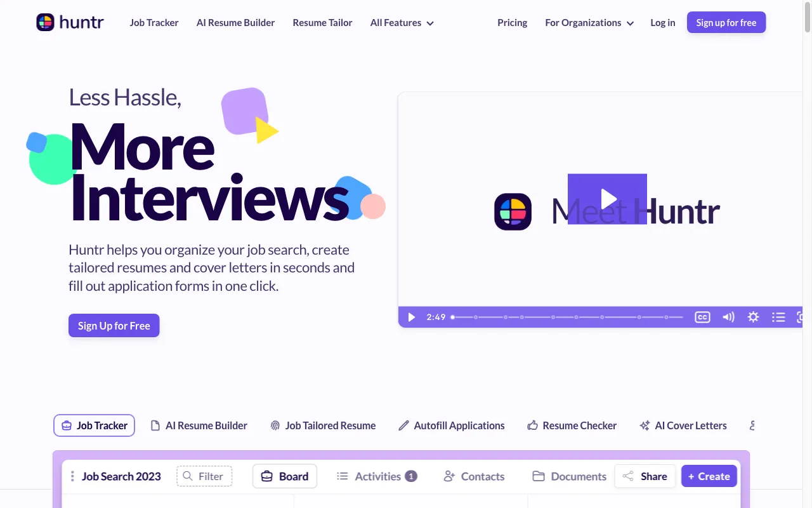This screenshot has width=812, height=508.
Task: Click the share nodes icon in Share button
Action: [x=628, y=476]
